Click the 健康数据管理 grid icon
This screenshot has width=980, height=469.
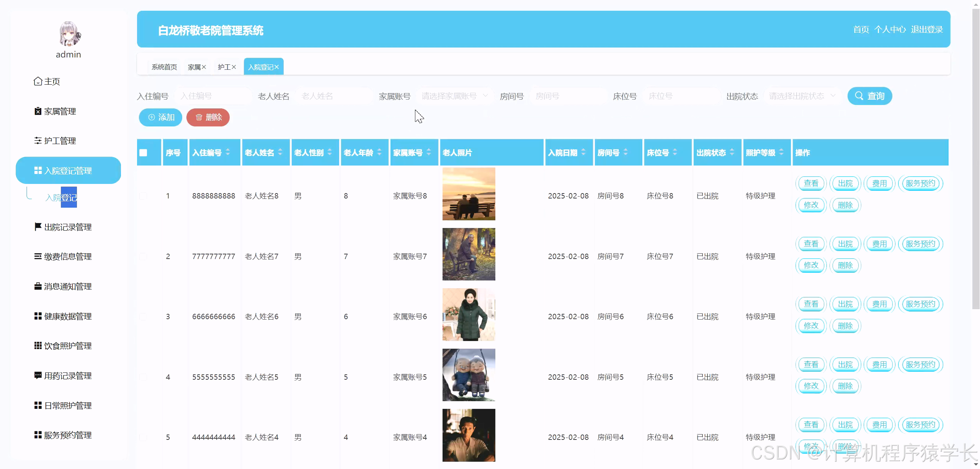pyautogui.click(x=38, y=316)
